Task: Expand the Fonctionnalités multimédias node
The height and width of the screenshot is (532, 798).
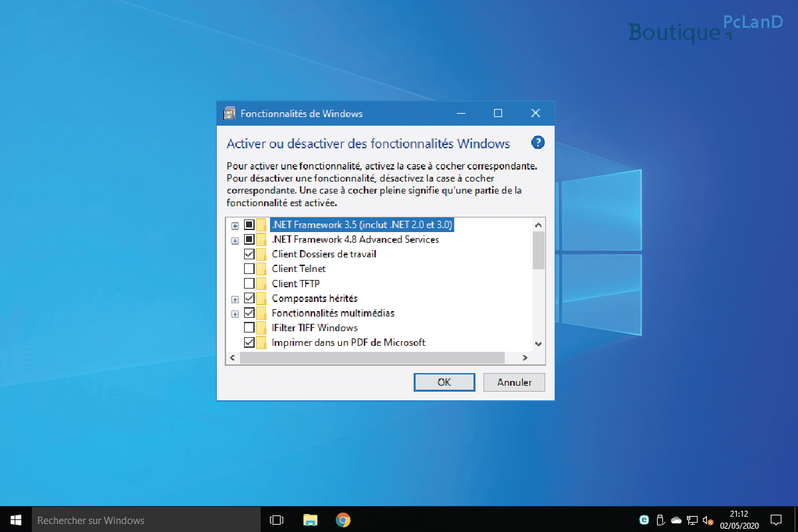Action: (235, 313)
